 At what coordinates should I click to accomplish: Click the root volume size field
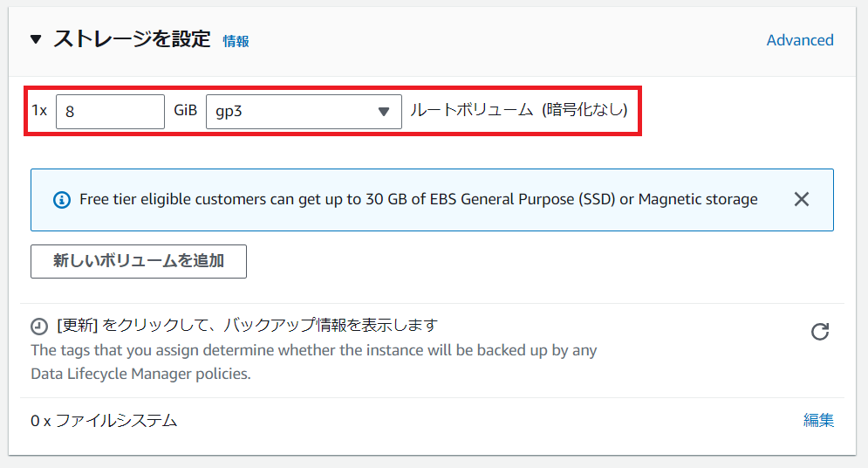[x=110, y=112]
